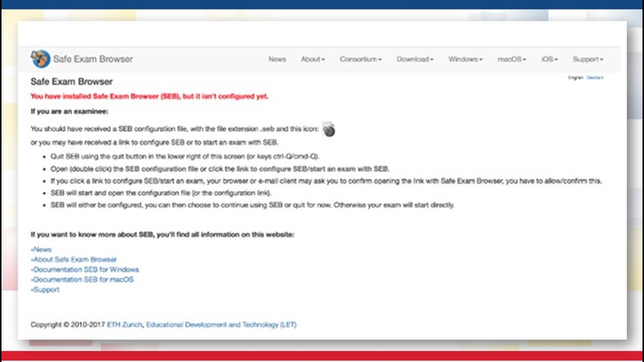Click the Safe Exam Browser navbar brand text
Viewport: 644px width, 362px height.
[x=93, y=59]
